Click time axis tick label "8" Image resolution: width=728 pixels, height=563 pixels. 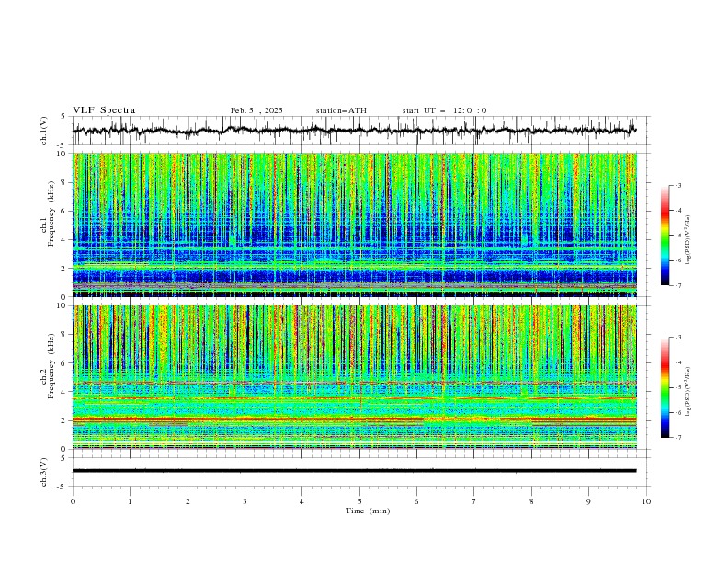[x=531, y=501]
